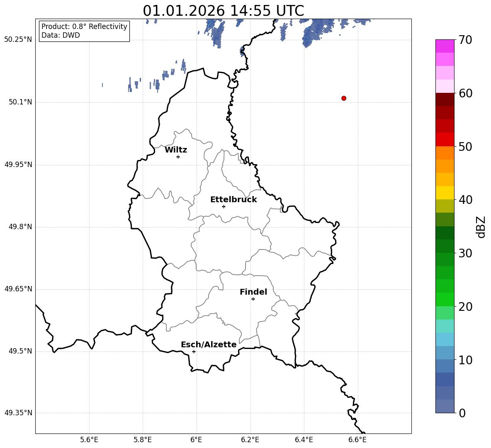Click the 50.1°N latitude label

(x=20, y=102)
